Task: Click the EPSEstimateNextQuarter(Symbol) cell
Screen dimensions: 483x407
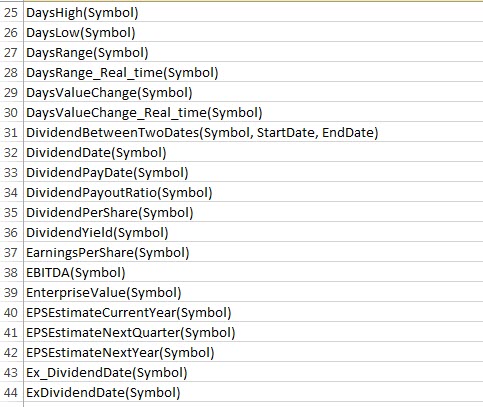Action: coord(253,332)
